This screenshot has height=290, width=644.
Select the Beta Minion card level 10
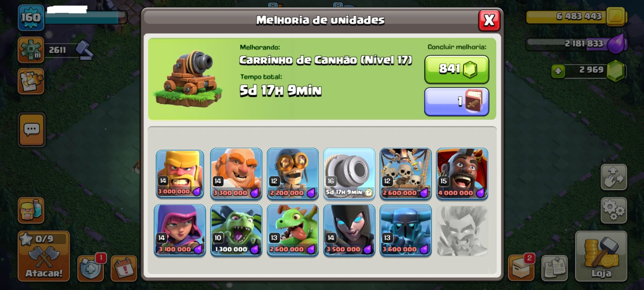click(236, 230)
